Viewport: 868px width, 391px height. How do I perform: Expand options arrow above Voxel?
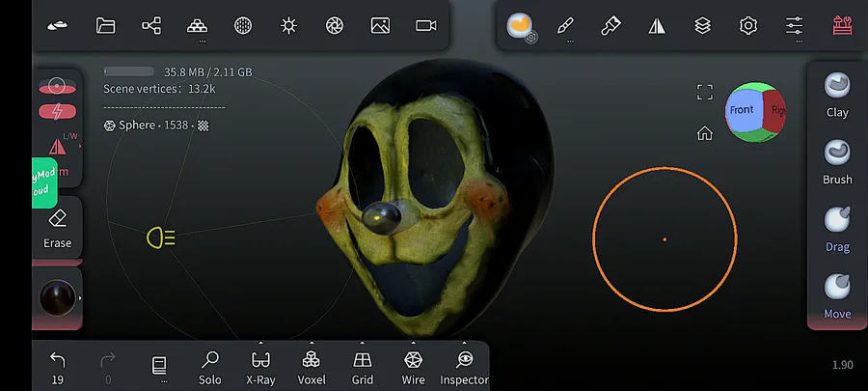click(312, 343)
